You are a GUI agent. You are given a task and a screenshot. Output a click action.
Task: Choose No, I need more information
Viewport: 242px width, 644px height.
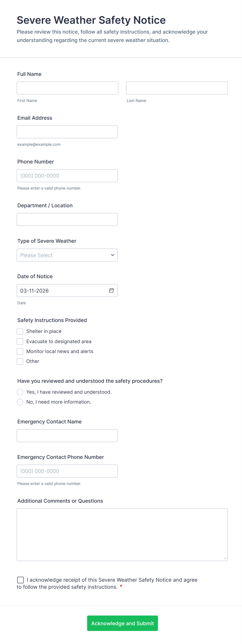[x=20, y=402]
